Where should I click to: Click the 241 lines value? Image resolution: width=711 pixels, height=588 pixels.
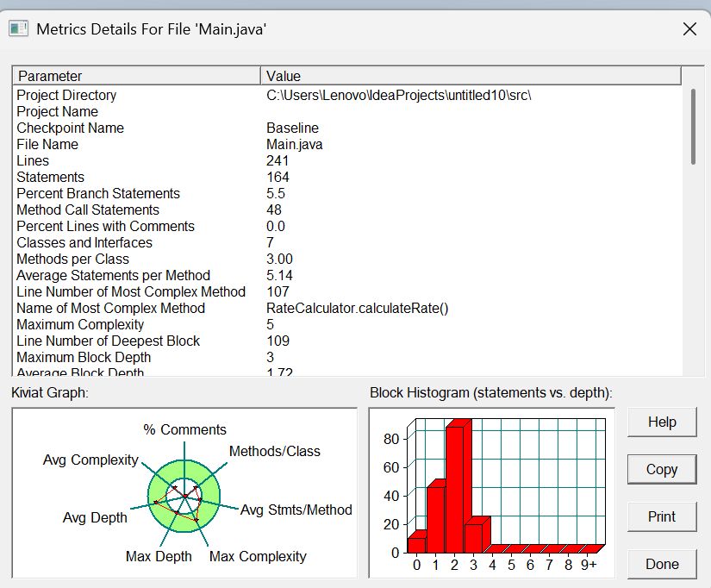click(x=277, y=160)
